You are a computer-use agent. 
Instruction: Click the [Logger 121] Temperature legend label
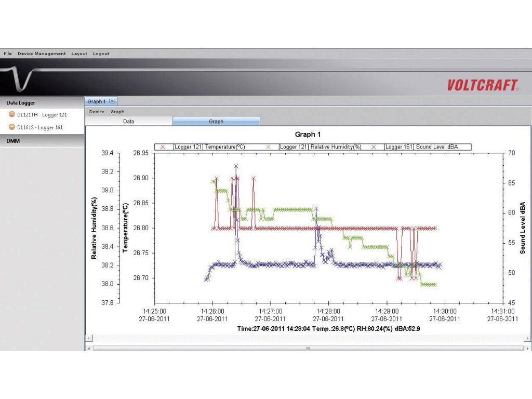click(209, 147)
